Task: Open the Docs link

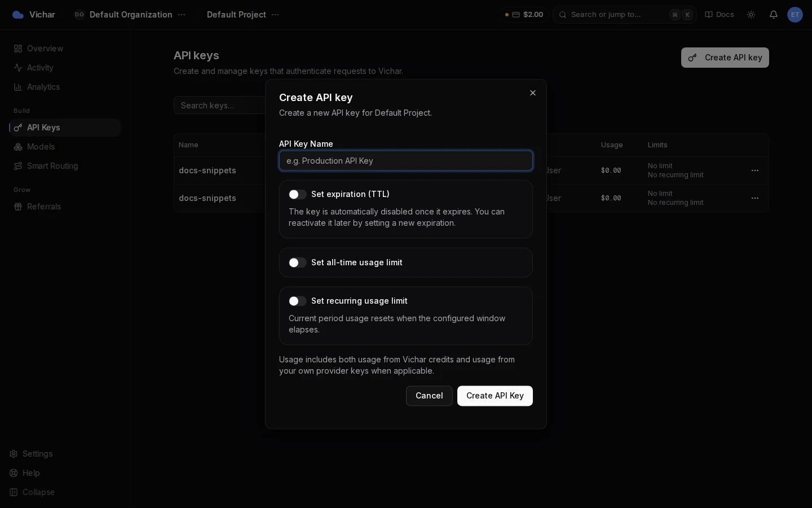Action: point(720,15)
